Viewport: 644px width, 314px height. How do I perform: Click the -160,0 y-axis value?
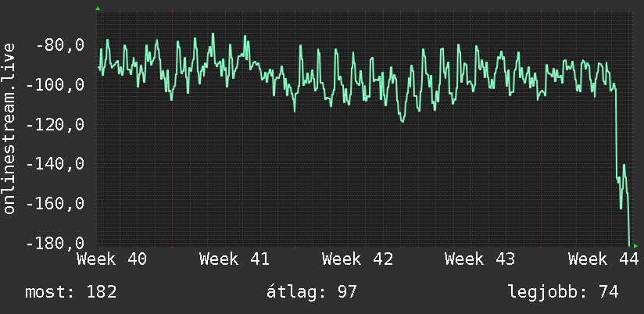click(x=55, y=204)
